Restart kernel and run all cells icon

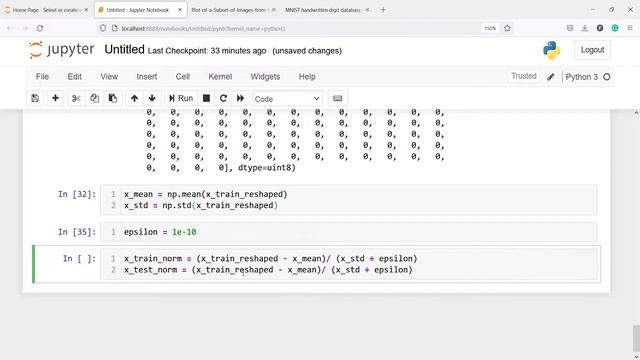(x=240, y=98)
